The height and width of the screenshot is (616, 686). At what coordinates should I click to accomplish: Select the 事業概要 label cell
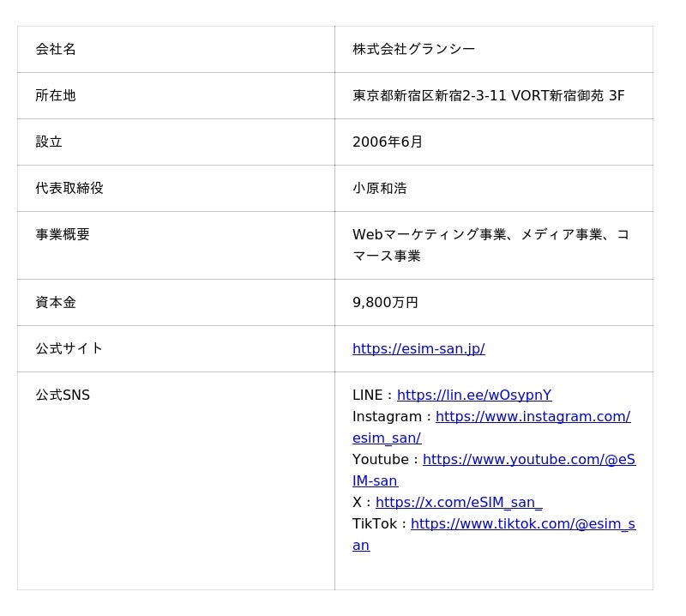coord(63,234)
